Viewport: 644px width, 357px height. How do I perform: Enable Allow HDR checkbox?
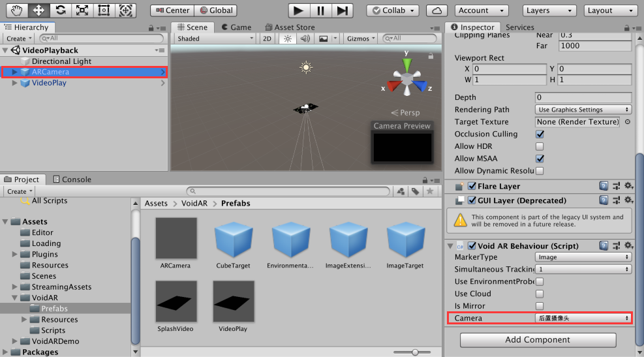pos(540,147)
